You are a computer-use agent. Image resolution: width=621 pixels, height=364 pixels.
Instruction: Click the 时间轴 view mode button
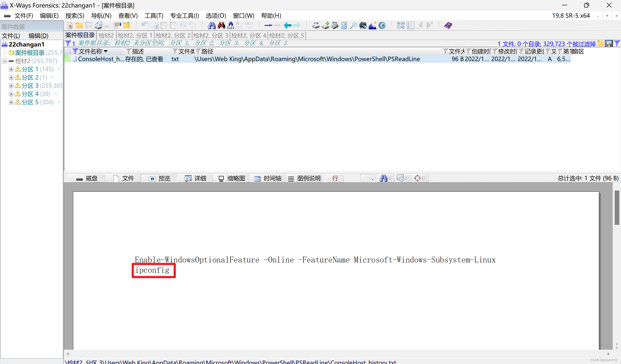(268, 178)
